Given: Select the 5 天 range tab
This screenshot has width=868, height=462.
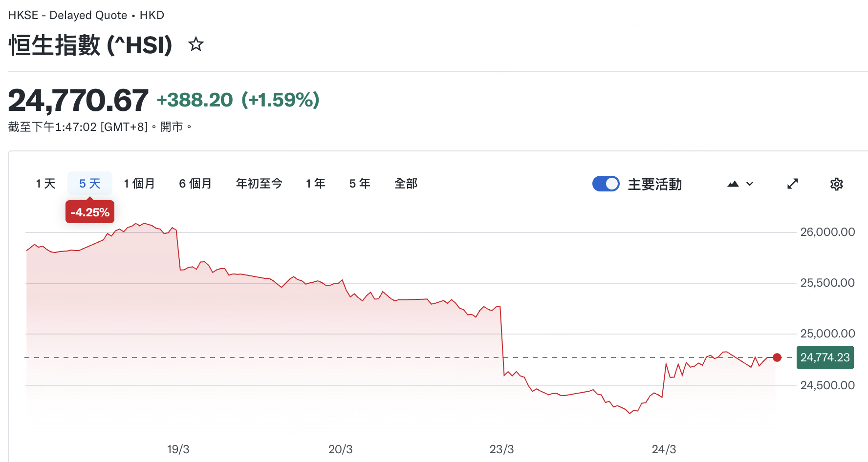Looking at the screenshot, I should point(90,184).
